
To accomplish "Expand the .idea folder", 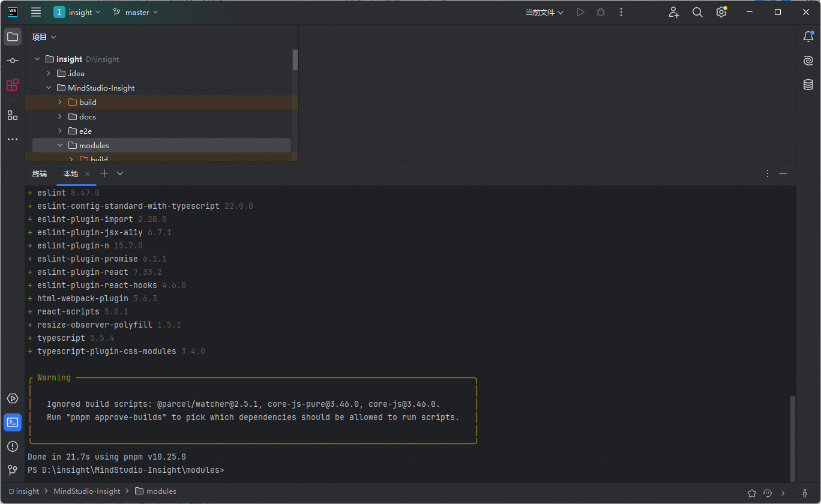I will (x=49, y=73).
